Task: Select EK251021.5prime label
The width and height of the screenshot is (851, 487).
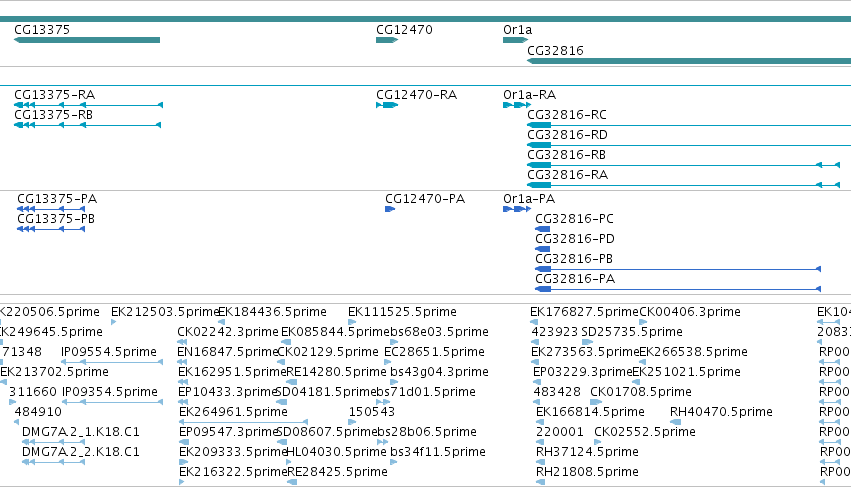Action: [x=687, y=372]
